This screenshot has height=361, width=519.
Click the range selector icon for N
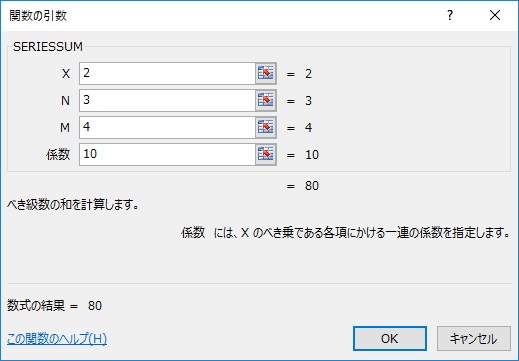(266, 100)
